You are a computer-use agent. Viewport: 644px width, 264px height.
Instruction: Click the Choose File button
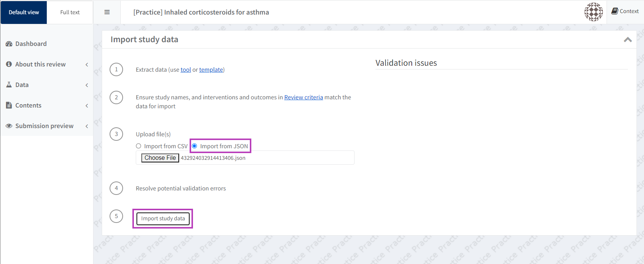coord(160,158)
